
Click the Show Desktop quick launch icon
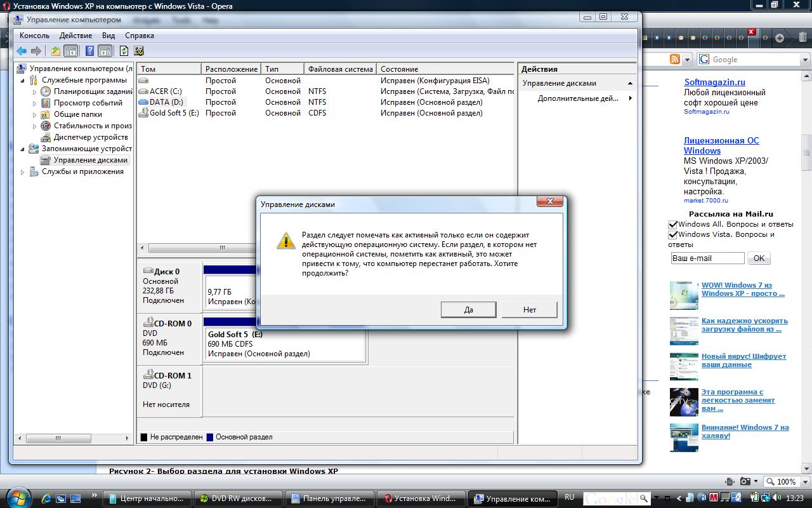tap(75, 498)
